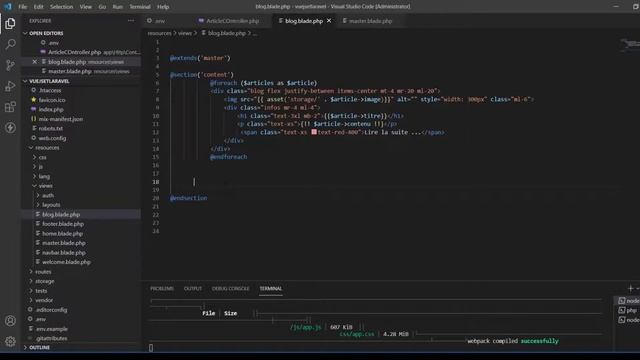Image resolution: width=640 pixels, height=360 pixels.
Task: Open mix-manifest.json in the file tree
Action: [x=60, y=119]
